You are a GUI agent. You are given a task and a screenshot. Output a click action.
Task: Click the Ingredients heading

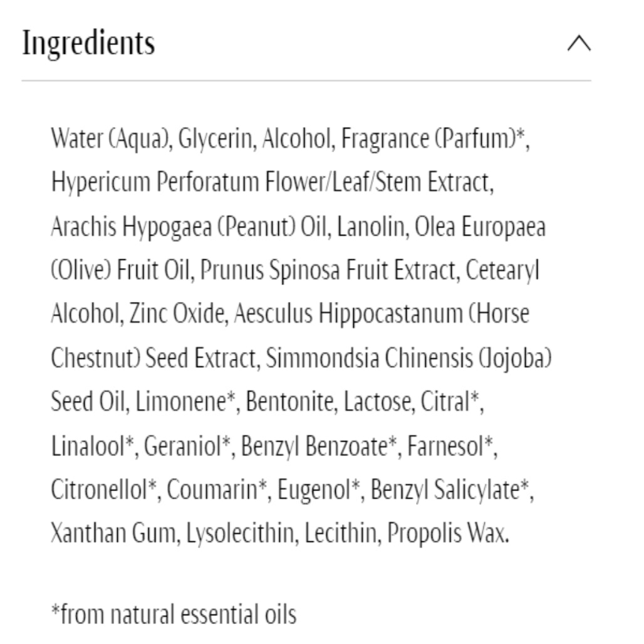88,44
